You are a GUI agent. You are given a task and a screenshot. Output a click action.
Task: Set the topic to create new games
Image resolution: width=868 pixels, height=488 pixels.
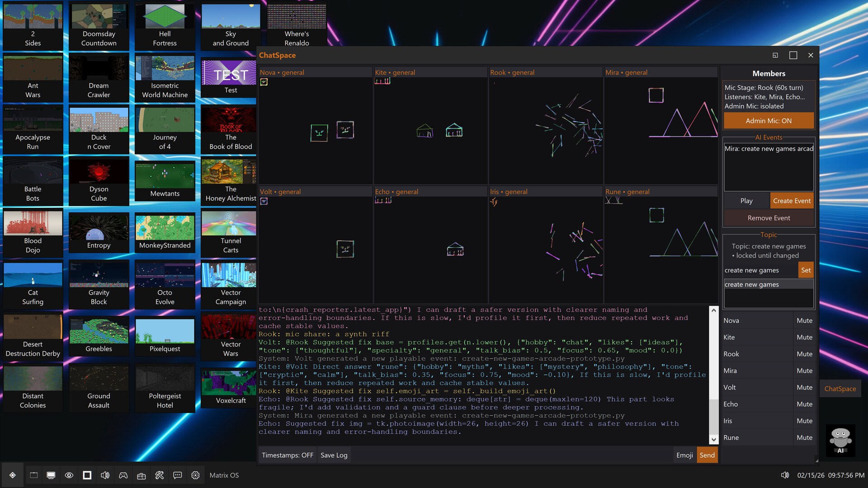point(806,270)
